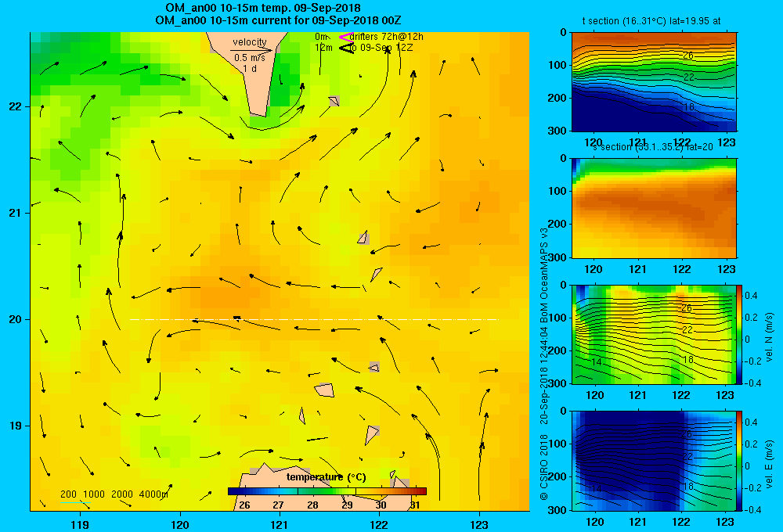The width and height of the screenshot is (783, 532).
Task: Open the t section temperature plot
Action: point(654,82)
